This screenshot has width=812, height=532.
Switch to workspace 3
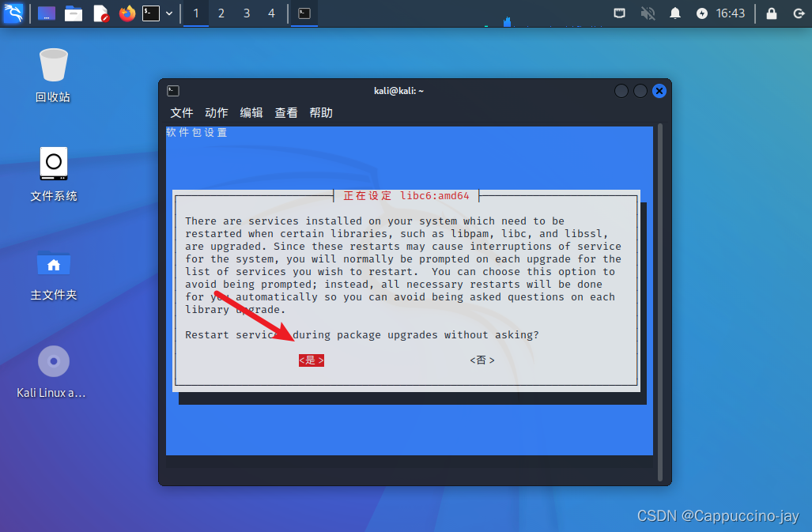click(x=247, y=13)
